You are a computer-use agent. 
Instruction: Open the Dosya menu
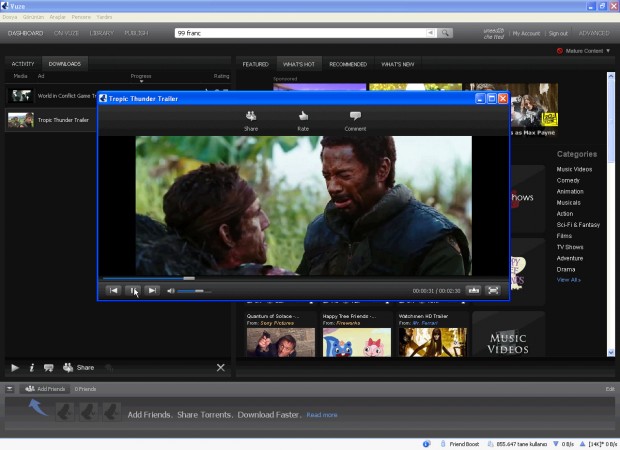(x=10, y=17)
